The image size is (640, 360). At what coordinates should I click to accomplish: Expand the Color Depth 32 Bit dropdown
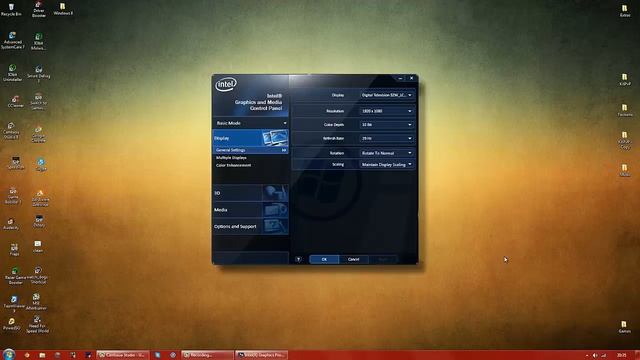[387, 124]
